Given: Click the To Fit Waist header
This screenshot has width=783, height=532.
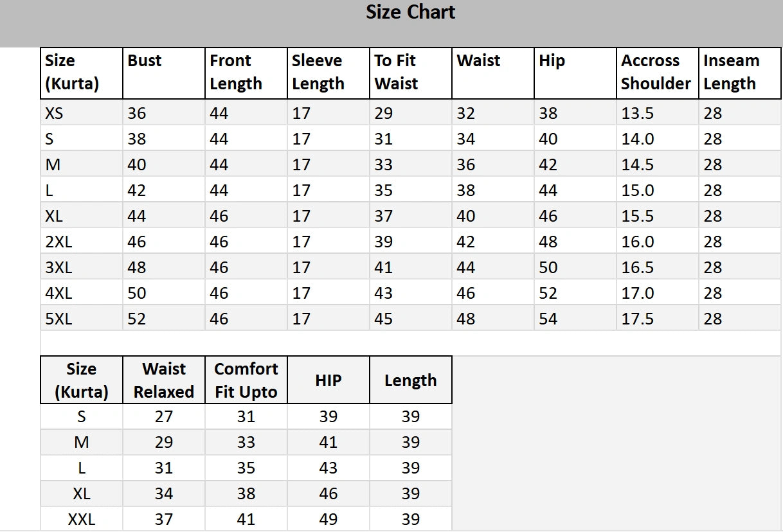Looking at the screenshot, I should [396, 72].
